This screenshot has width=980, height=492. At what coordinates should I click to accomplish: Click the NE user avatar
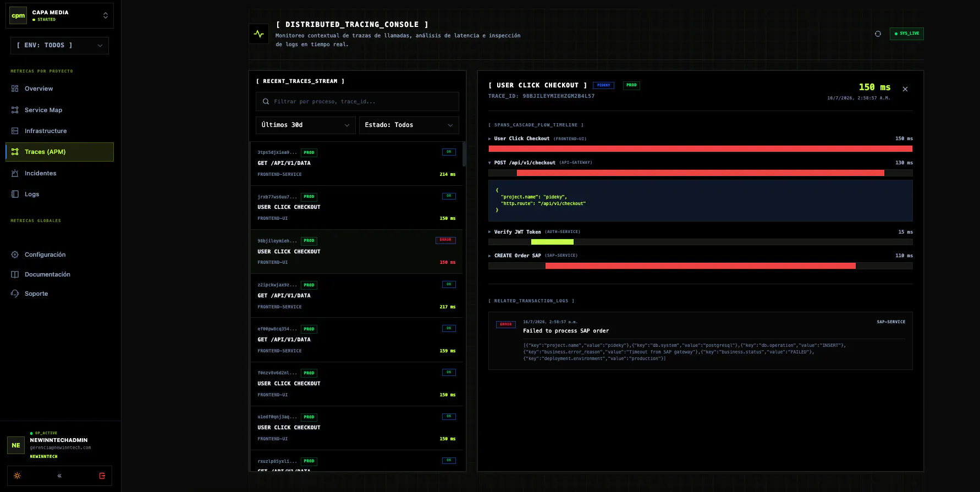coord(16,445)
